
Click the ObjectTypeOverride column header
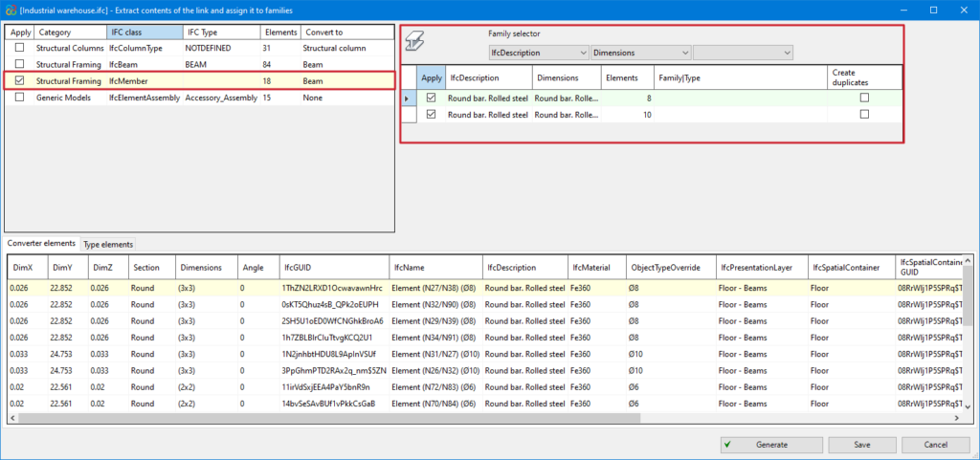click(671, 268)
